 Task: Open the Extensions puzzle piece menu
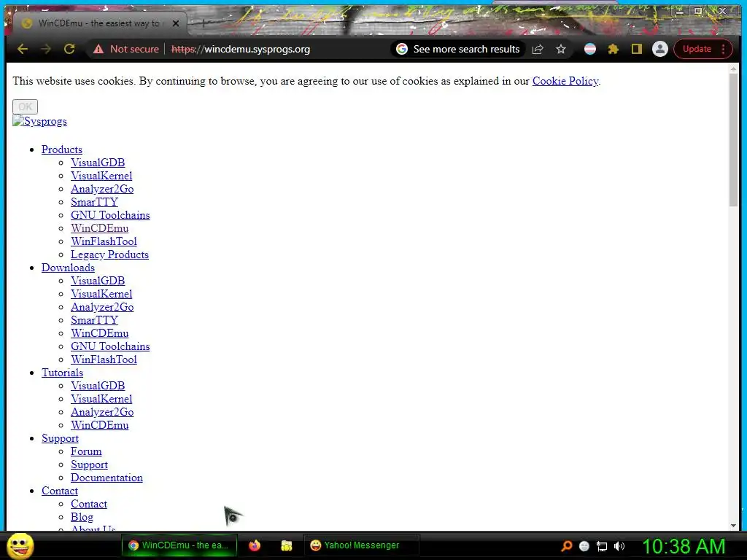(613, 49)
